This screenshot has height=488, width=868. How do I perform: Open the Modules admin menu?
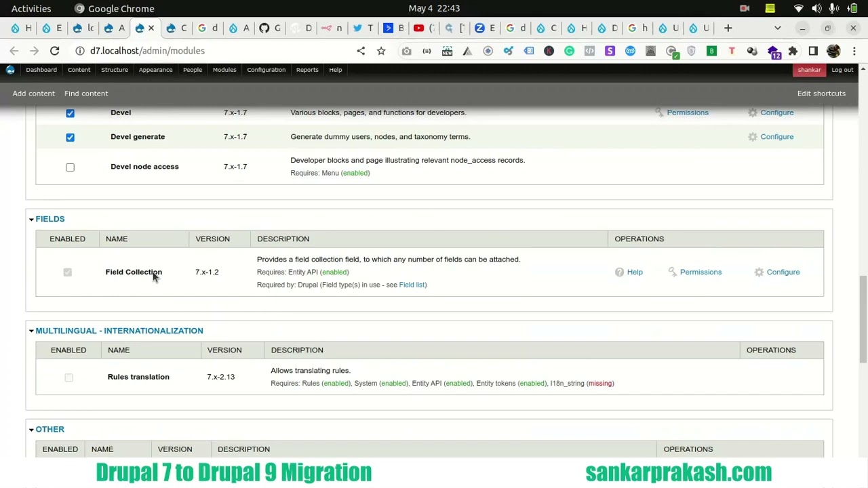point(224,70)
